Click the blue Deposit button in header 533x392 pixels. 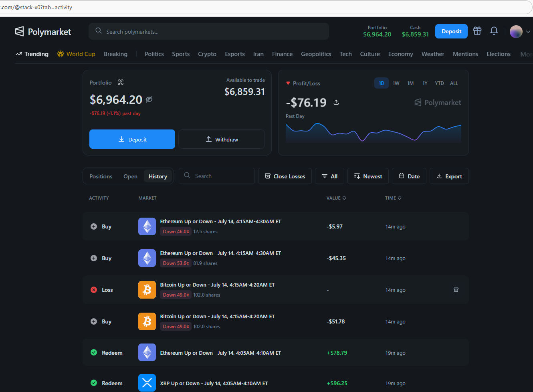451,31
